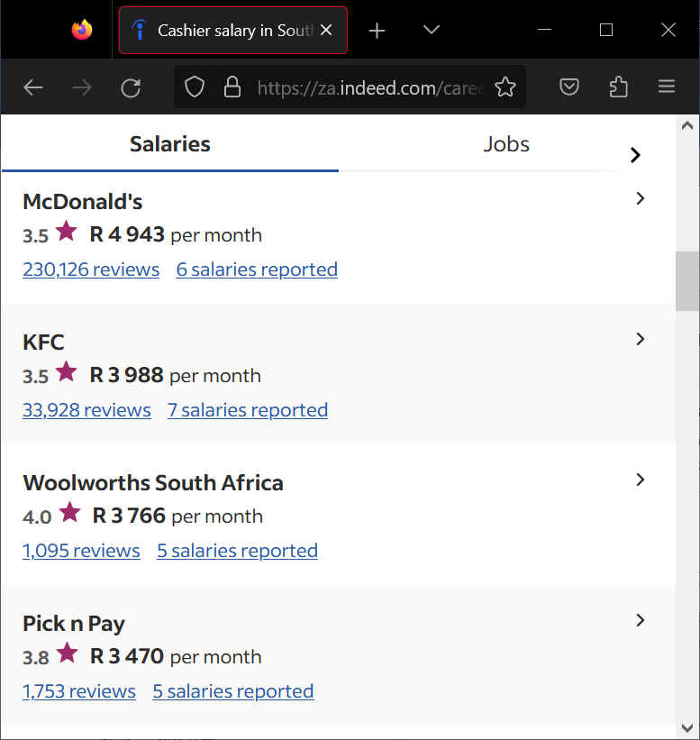The height and width of the screenshot is (740, 700).
Task: Click the McDonald's company name
Action: 83,202
